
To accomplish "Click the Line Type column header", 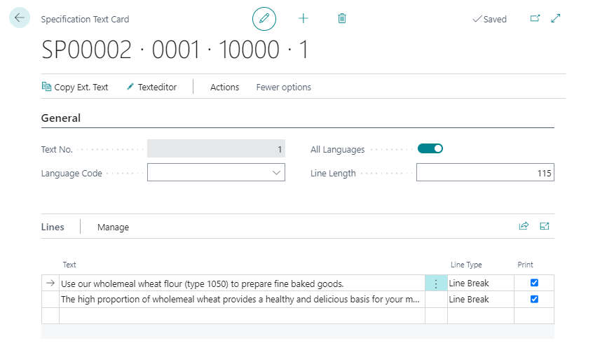I will tap(466, 265).
